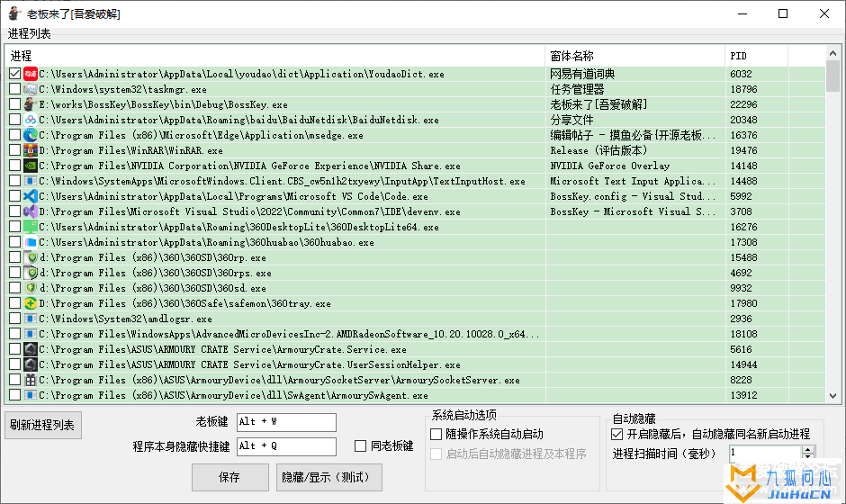846x504 pixels.
Task: Disable 开启隐藏后自动隐藏同名新启动进程 checkbox
Action: pyautogui.click(x=616, y=434)
